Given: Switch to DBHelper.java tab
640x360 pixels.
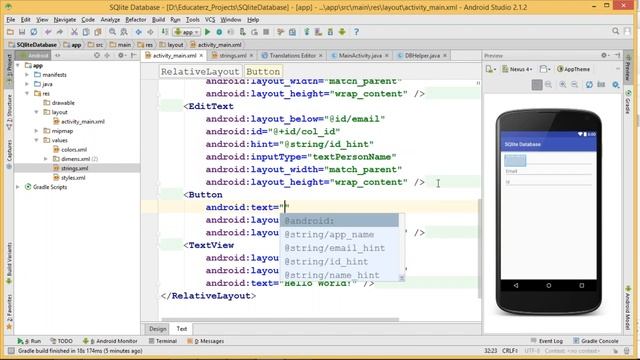Looking at the screenshot, I should (x=422, y=56).
